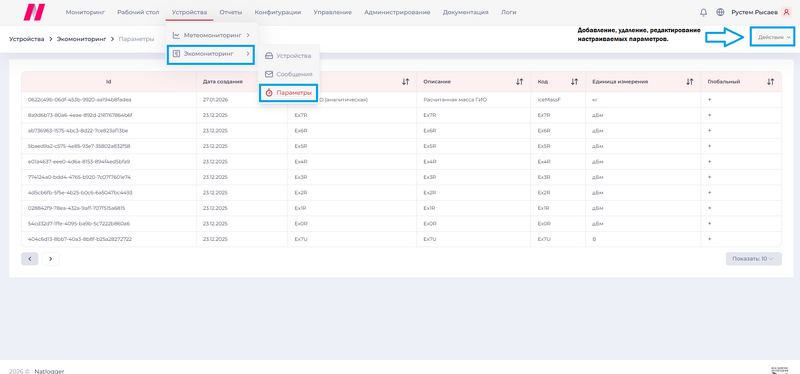Sort by the Глобальный column
Image resolution: width=800 pixels, height=374 pixels.
click(x=770, y=82)
